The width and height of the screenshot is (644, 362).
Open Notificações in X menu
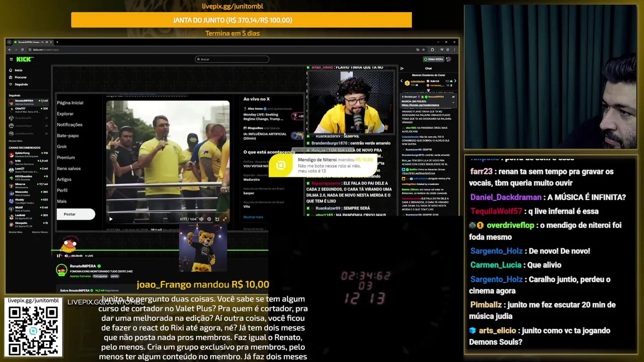pyautogui.click(x=69, y=125)
